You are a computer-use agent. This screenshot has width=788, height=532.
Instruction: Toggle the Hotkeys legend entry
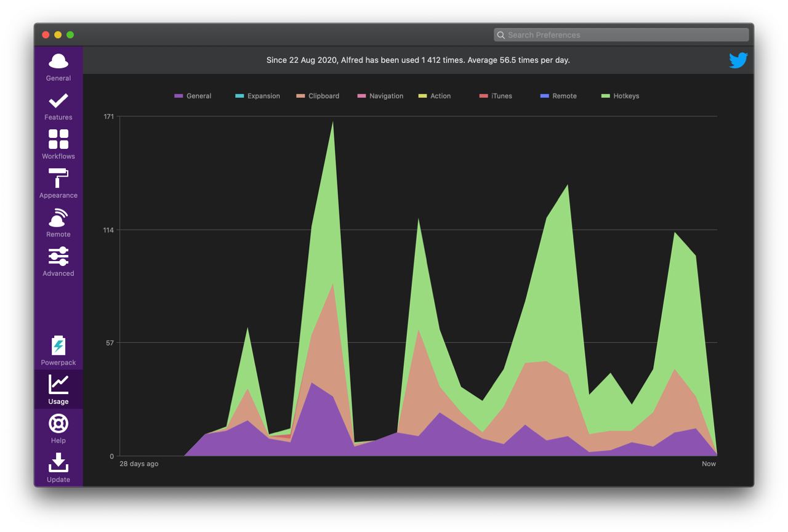[620, 96]
